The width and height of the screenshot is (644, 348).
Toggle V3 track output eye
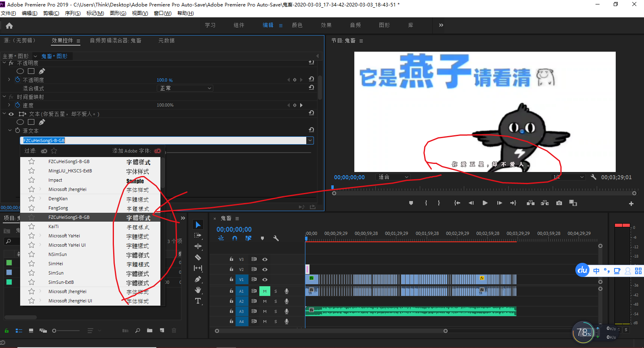pos(265,259)
